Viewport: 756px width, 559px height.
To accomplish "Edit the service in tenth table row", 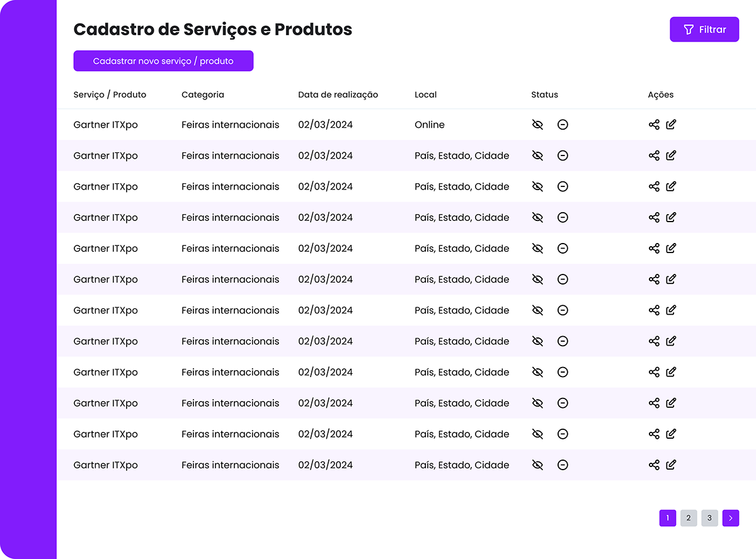I will click(671, 403).
